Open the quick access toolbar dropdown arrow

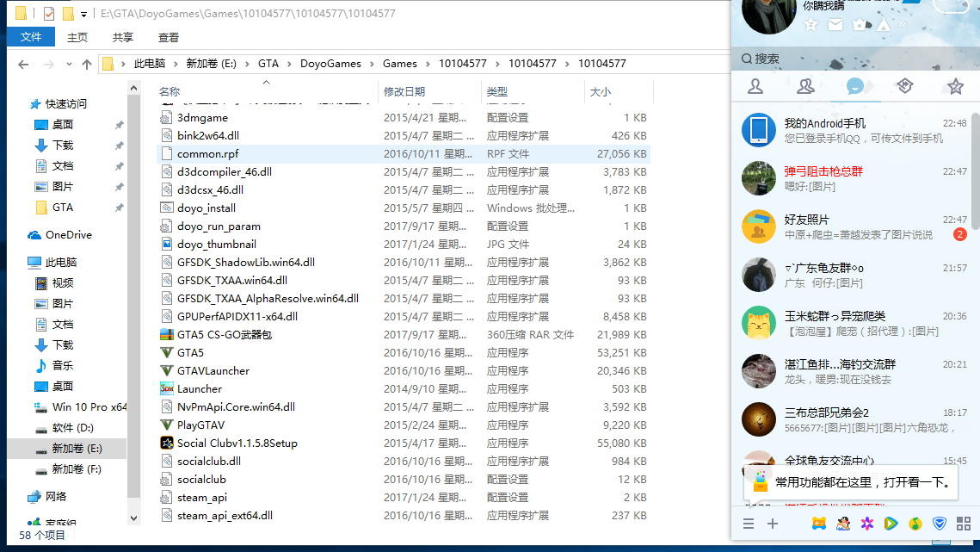(x=83, y=14)
